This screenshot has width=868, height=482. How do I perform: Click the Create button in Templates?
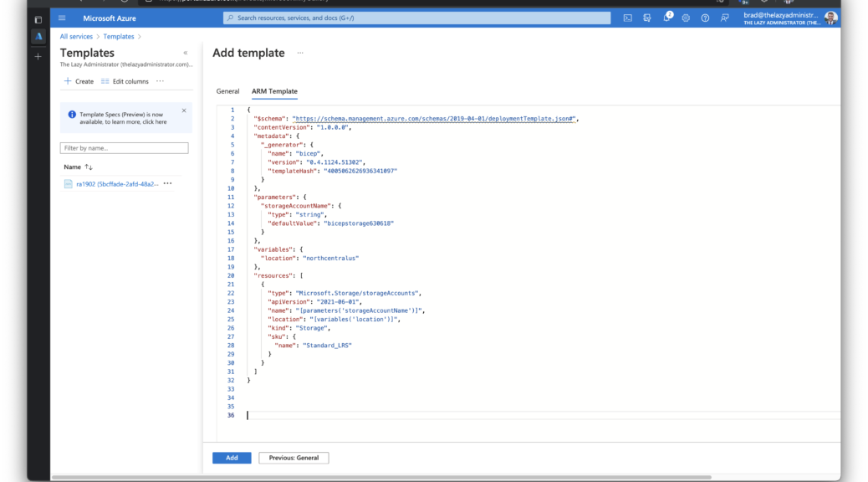79,81
